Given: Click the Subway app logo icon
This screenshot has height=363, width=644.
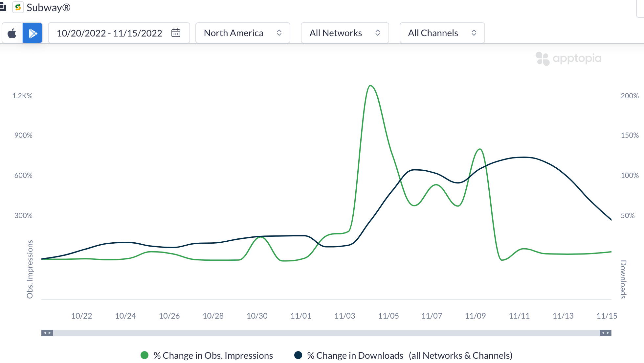Looking at the screenshot, I should pos(18,7).
